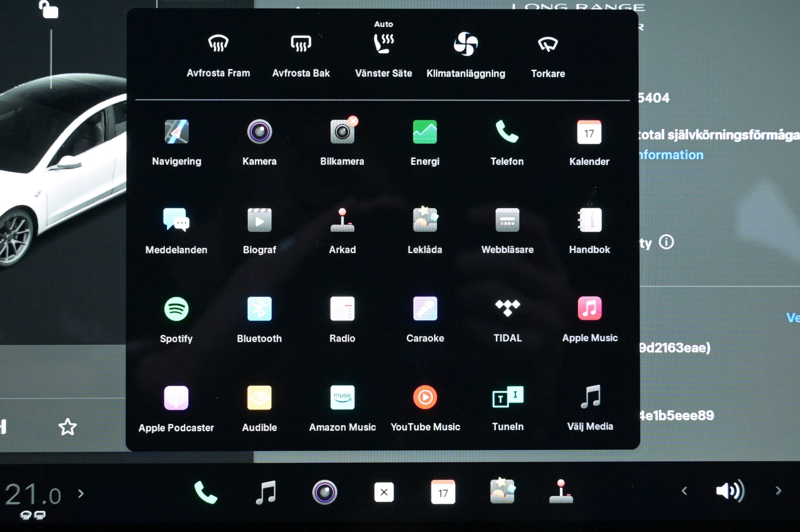Screen dimensions: 800x532
Task: Tap the star favorite icon
Action: (68, 427)
